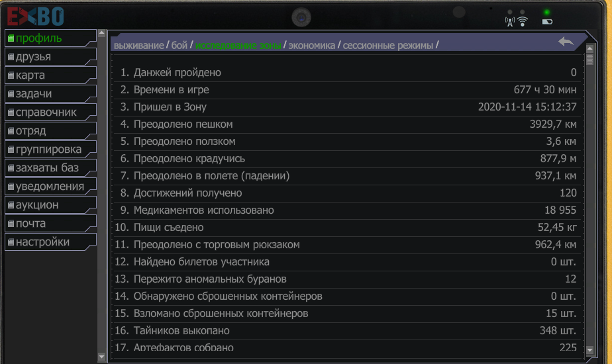Open the задачи menu section

click(x=50, y=93)
